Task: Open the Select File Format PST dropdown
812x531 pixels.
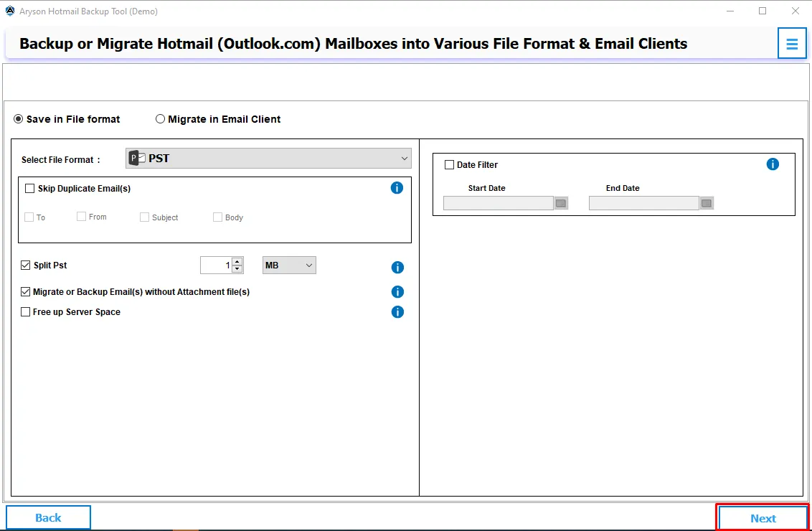Action: (x=268, y=159)
